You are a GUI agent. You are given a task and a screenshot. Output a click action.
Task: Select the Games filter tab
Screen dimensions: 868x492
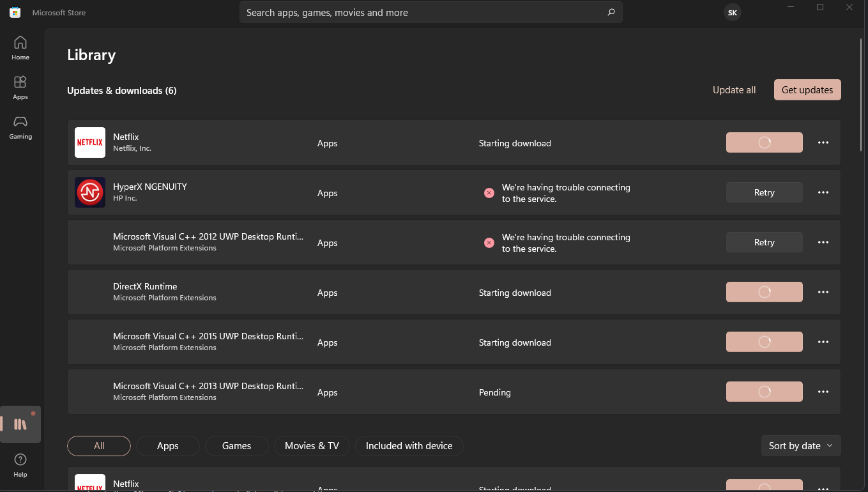coord(237,446)
